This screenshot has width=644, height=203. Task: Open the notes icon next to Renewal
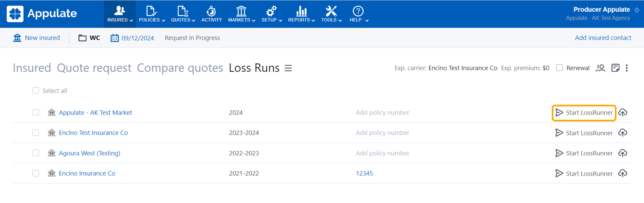click(x=615, y=68)
